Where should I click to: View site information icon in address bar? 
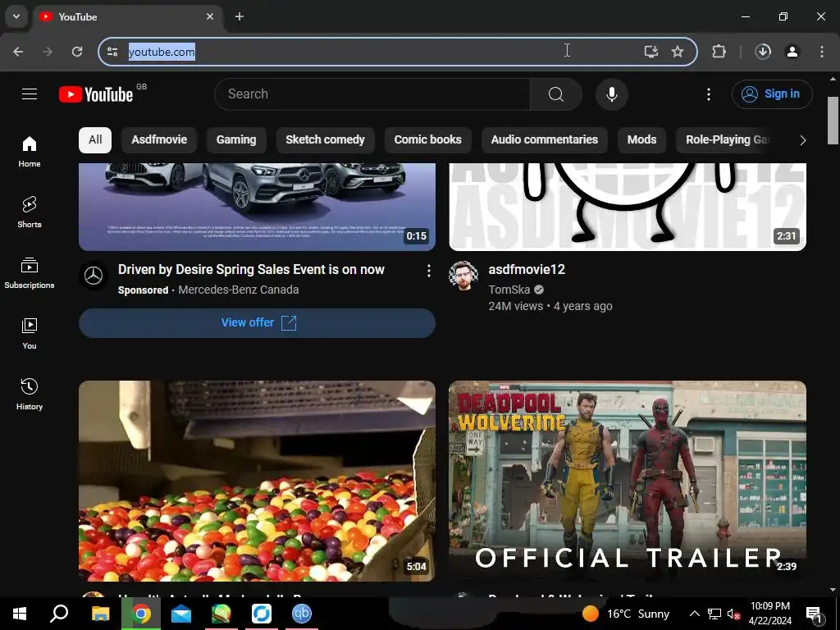112,52
